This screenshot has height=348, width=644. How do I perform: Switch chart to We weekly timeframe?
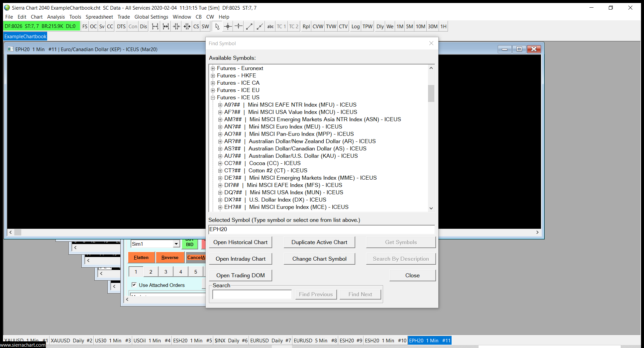click(x=390, y=27)
